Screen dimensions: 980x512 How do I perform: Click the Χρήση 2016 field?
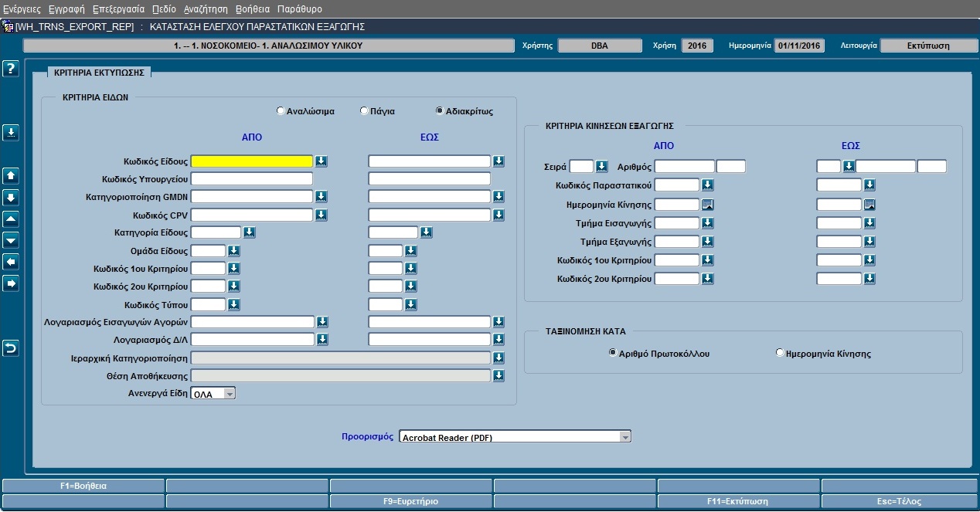pyautogui.click(x=697, y=46)
